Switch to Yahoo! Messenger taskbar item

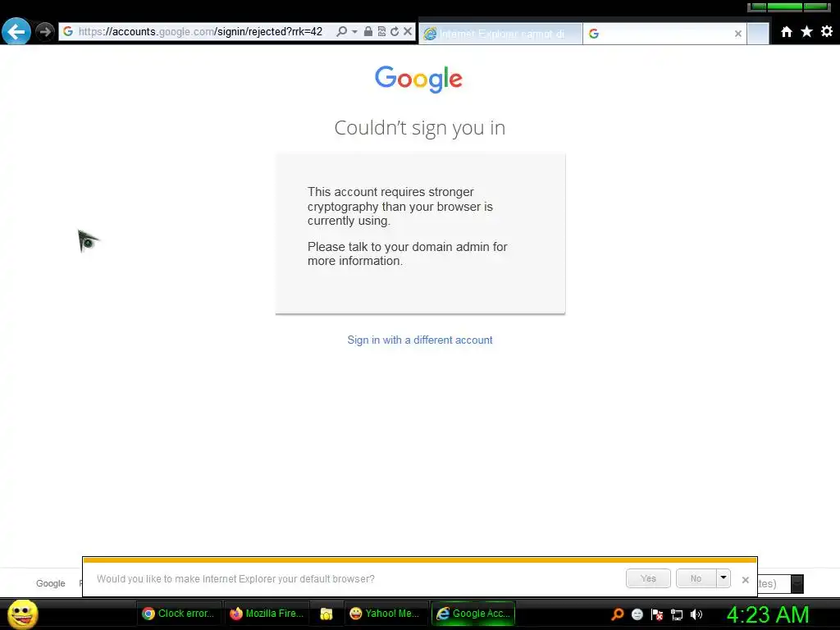click(386, 614)
